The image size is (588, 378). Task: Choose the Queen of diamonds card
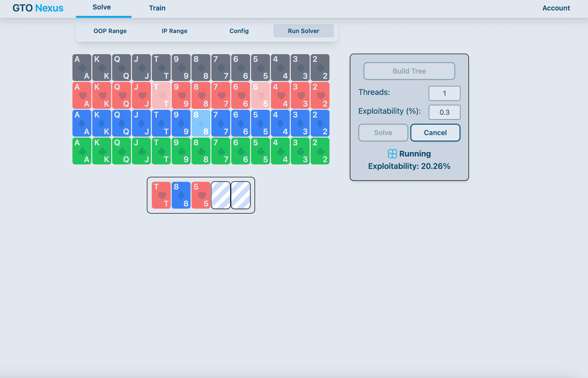122,123
